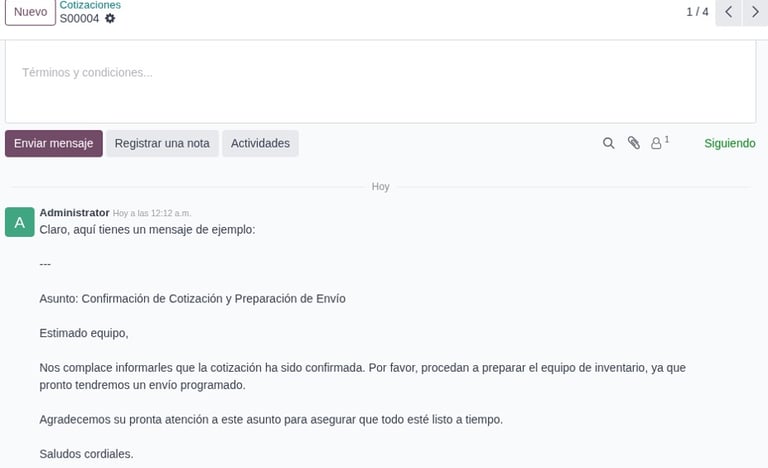Click Registrar una nota button
Image resolution: width=768 pixels, height=468 pixels.
click(x=162, y=143)
